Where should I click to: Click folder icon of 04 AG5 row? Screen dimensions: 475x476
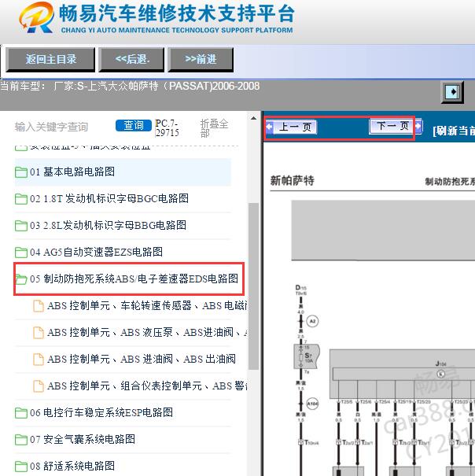click(x=21, y=253)
